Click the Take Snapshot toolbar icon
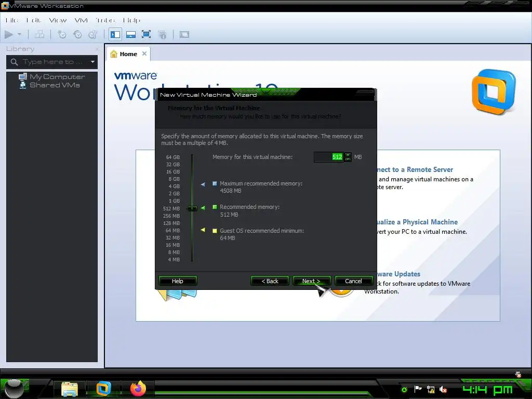The width and height of the screenshot is (532, 399). pos(62,34)
